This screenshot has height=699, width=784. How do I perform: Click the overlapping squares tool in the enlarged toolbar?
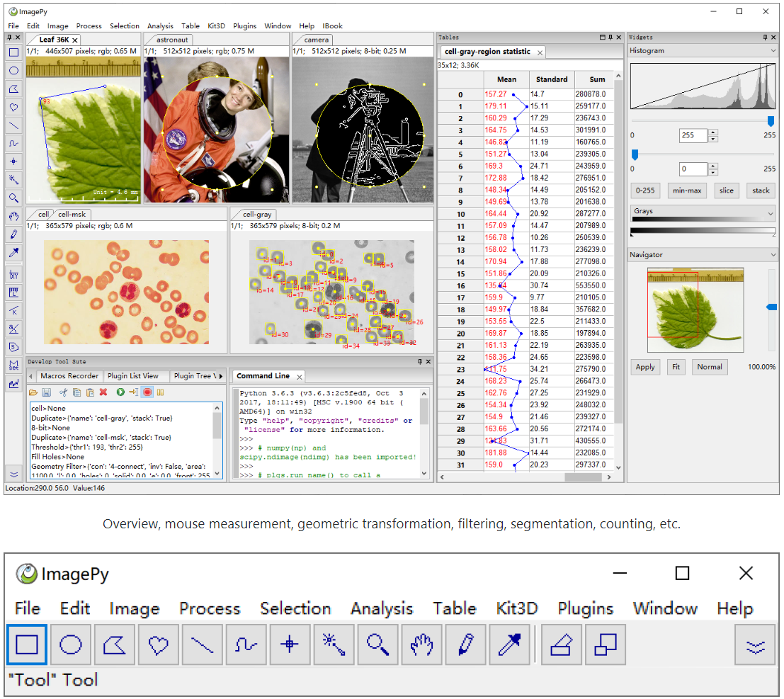(605, 644)
